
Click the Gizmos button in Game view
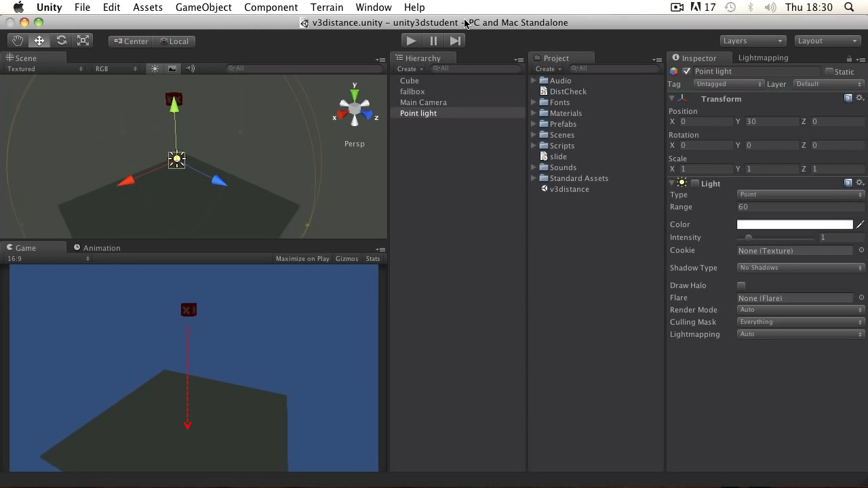click(x=347, y=259)
